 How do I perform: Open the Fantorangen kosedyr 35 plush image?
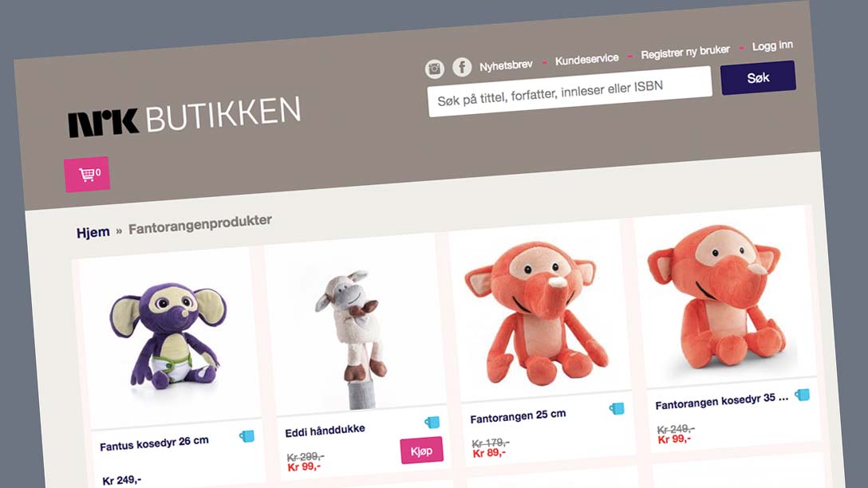coord(718,296)
